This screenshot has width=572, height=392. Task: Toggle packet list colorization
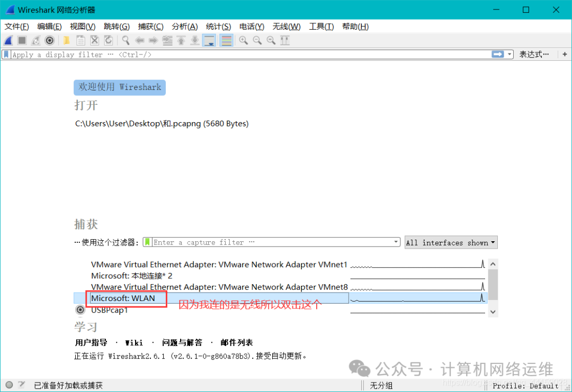pyautogui.click(x=226, y=40)
